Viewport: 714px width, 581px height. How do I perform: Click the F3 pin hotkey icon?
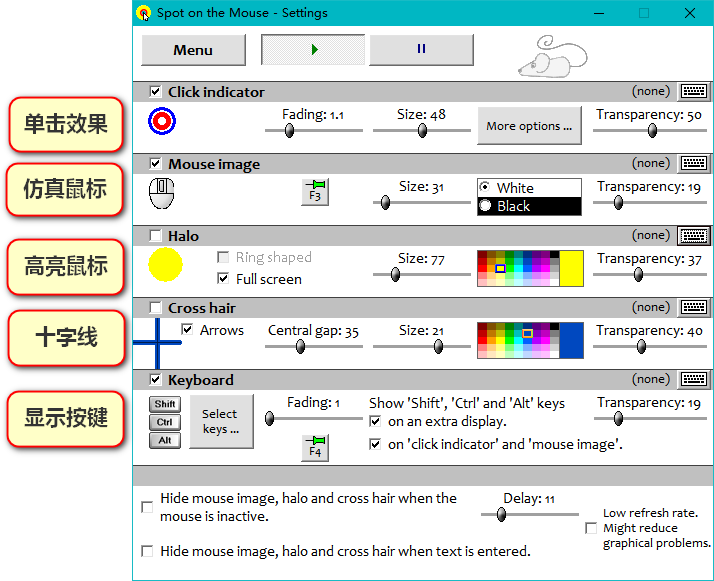coord(315,191)
